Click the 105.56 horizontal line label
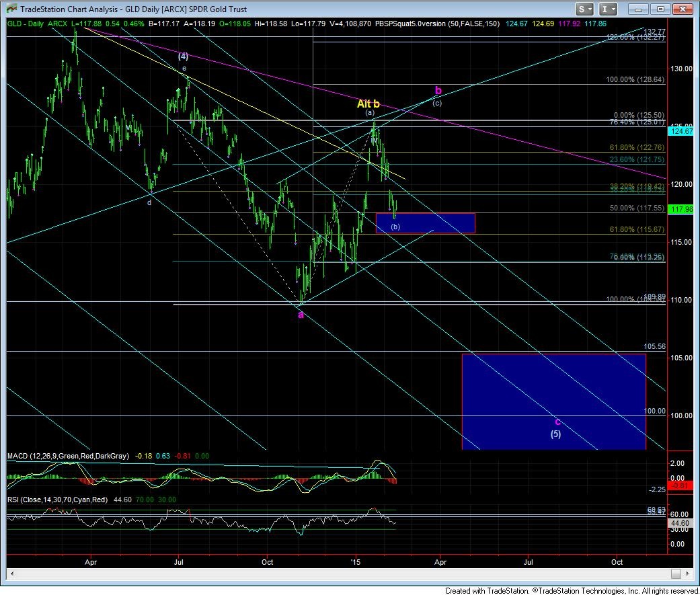This screenshot has width=700, height=595. coord(654,346)
